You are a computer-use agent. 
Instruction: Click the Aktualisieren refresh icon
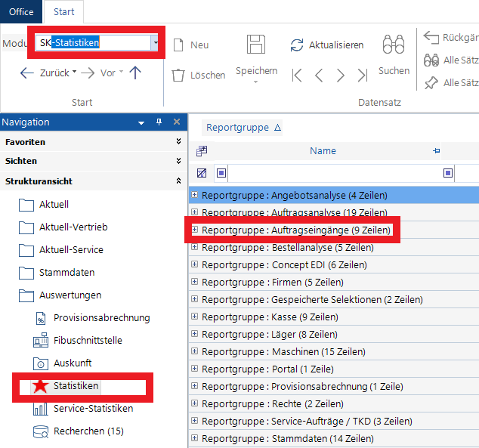[298, 45]
